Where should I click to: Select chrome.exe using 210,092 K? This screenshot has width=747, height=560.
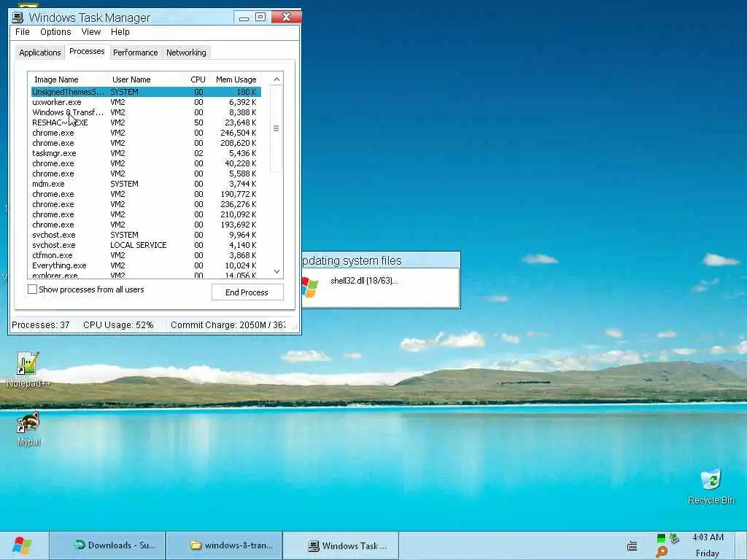[x=146, y=214]
